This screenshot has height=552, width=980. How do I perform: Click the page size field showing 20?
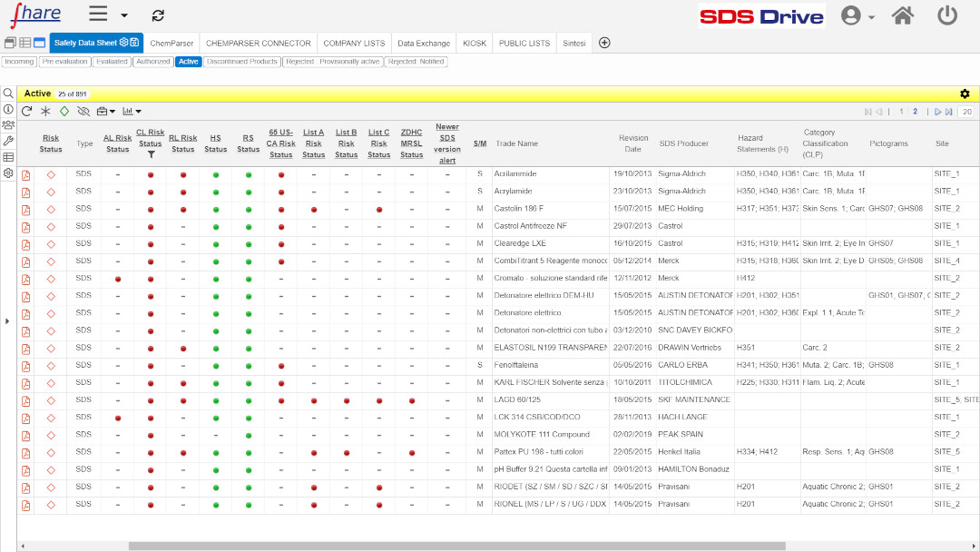967,112
